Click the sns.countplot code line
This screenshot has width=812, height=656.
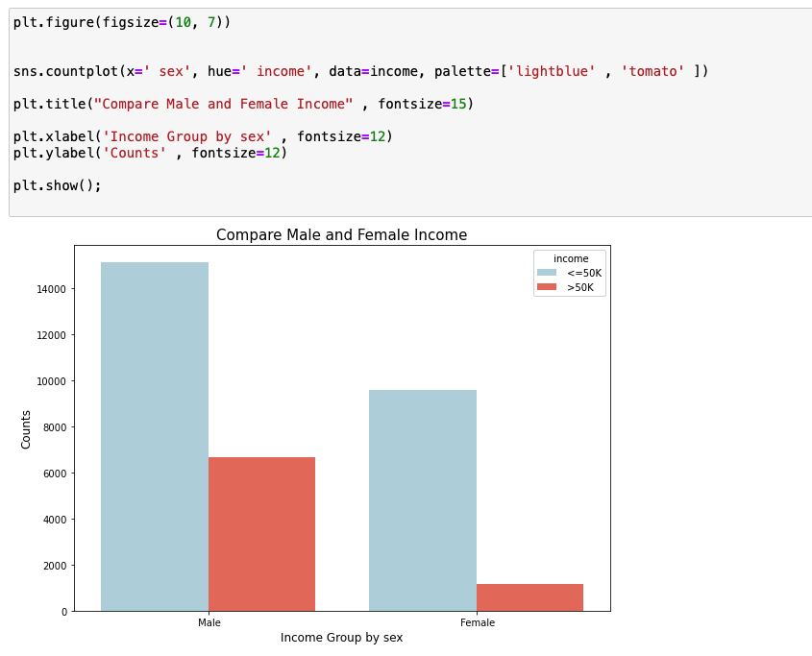(360, 71)
